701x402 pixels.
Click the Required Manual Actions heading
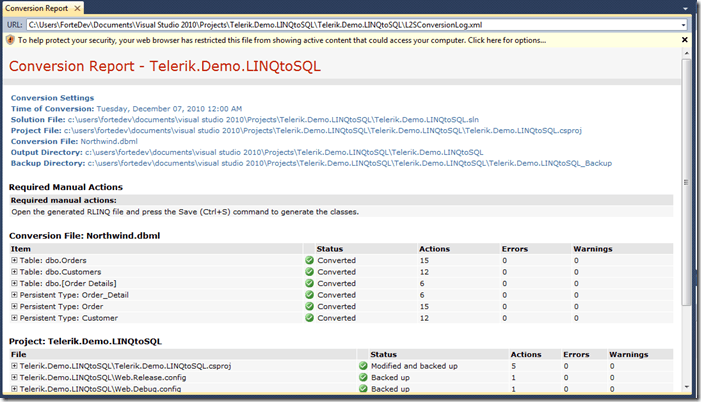point(66,187)
